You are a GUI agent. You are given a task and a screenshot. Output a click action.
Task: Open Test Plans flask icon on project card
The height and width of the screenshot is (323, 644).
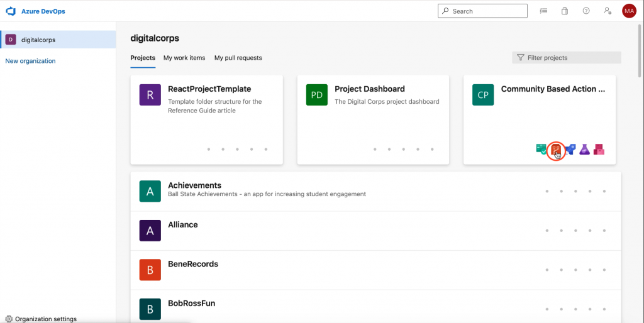coord(585,149)
